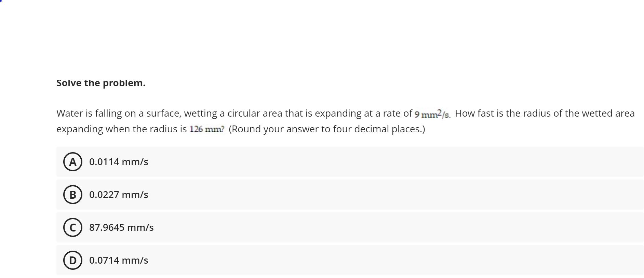This screenshot has width=644, height=278.
Task: Click the circled letter B
Action: pos(72,195)
